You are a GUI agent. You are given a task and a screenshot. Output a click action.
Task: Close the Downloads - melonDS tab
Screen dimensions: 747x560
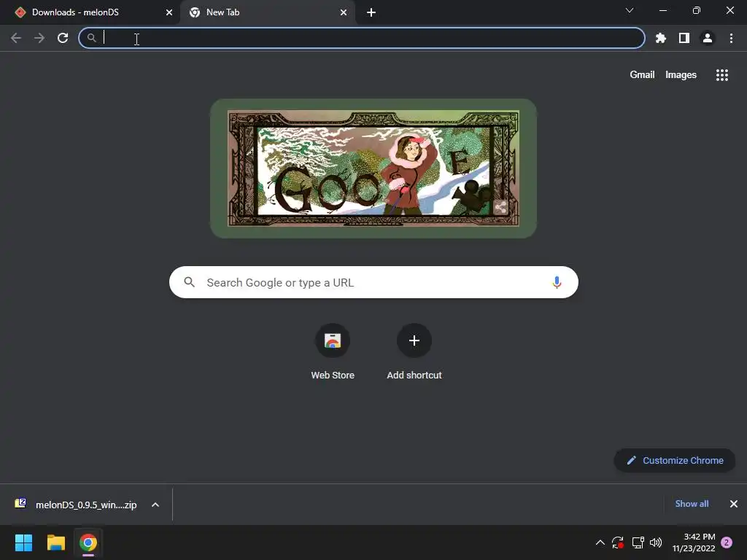169,12
